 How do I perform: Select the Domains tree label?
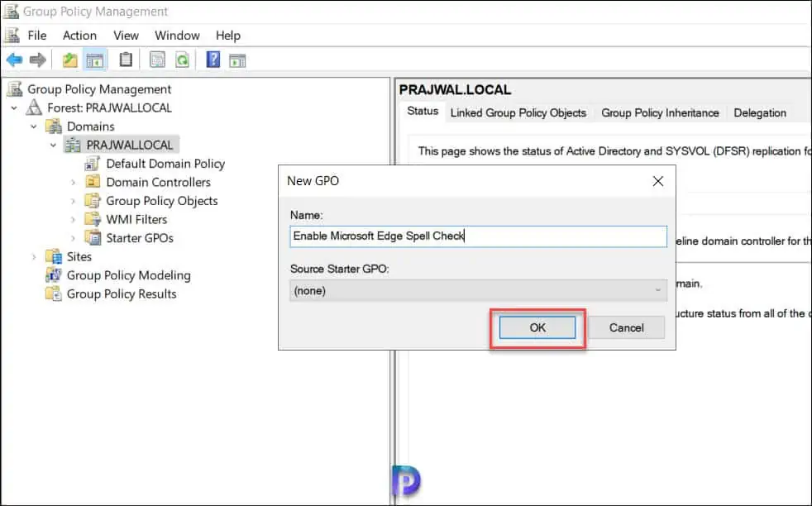point(91,126)
